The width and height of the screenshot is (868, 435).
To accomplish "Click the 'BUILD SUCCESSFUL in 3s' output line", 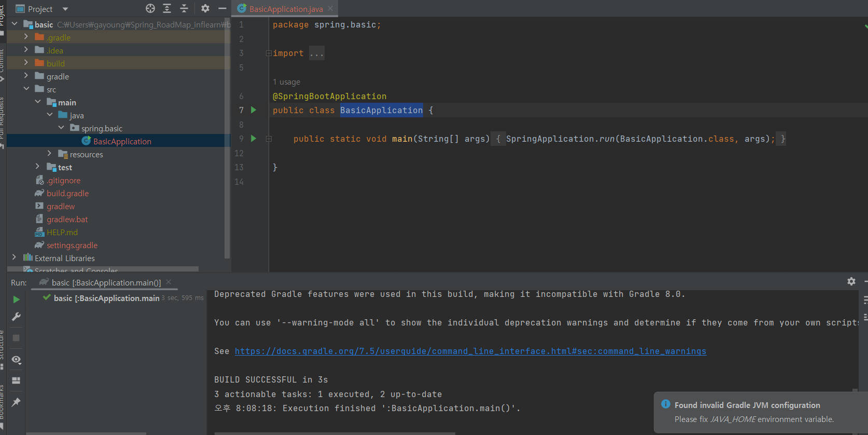I will (x=271, y=380).
